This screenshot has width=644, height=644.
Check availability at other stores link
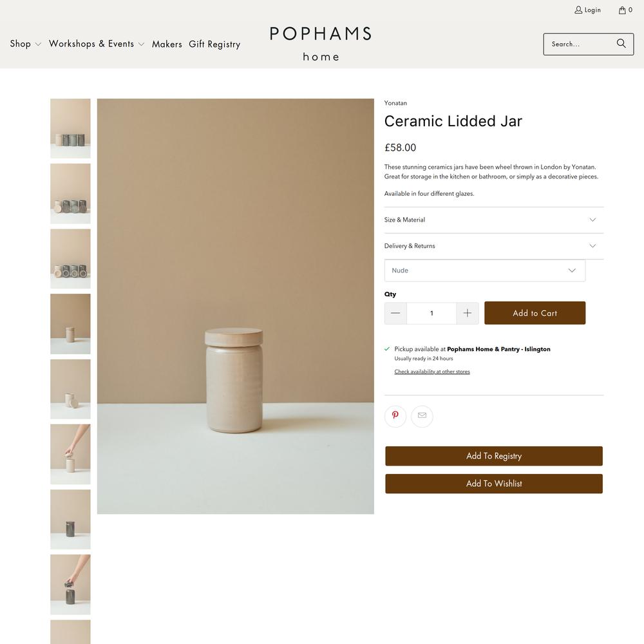(432, 372)
